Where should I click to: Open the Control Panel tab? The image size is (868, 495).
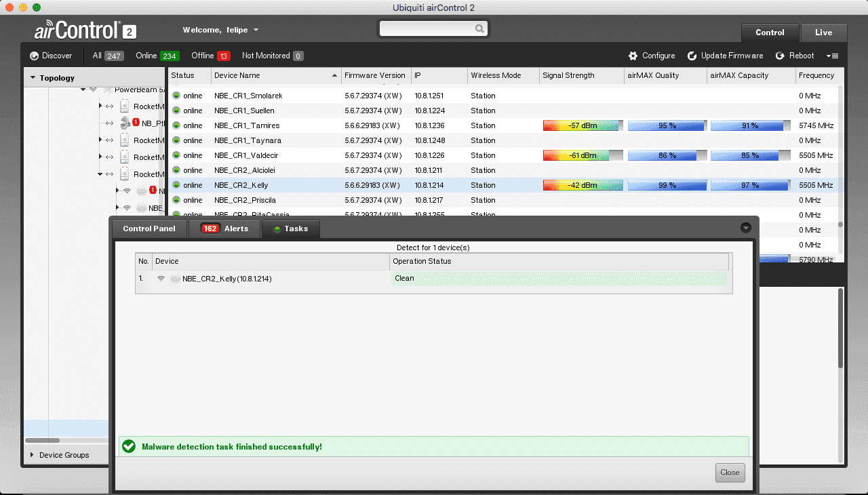(149, 229)
